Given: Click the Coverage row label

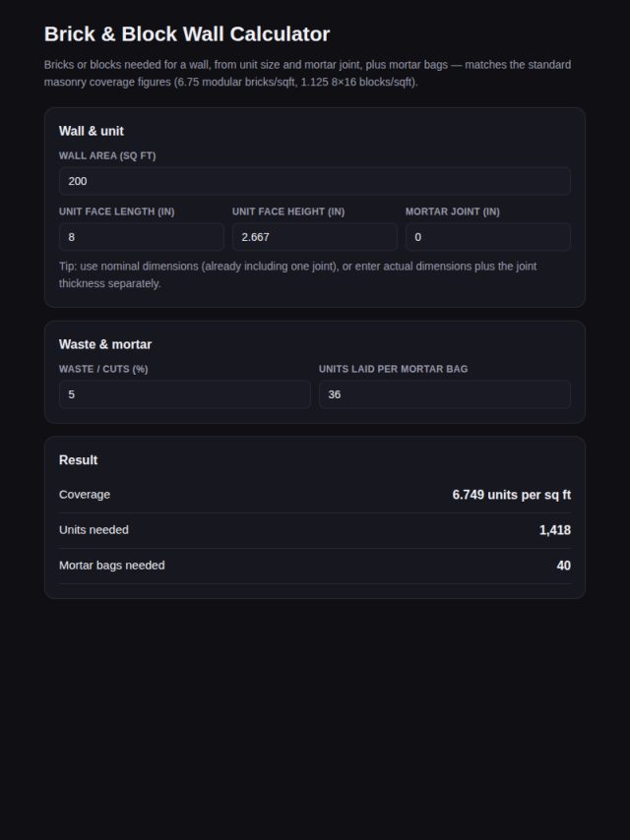Looking at the screenshot, I should point(85,495).
